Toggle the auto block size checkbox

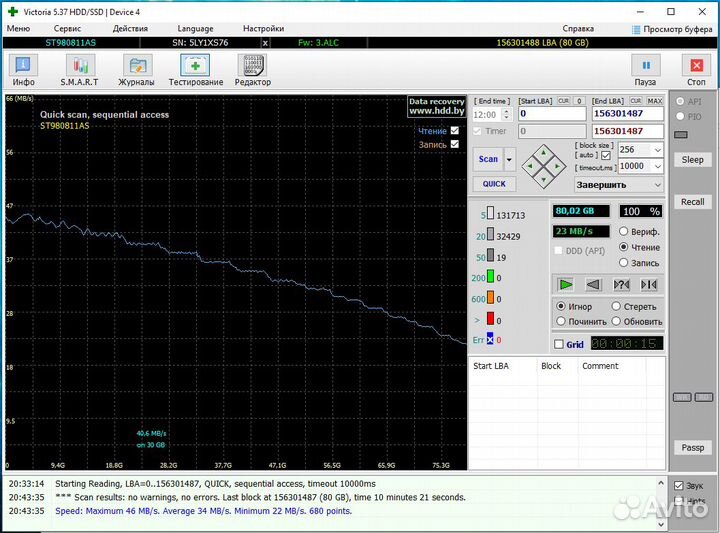tap(606, 156)
